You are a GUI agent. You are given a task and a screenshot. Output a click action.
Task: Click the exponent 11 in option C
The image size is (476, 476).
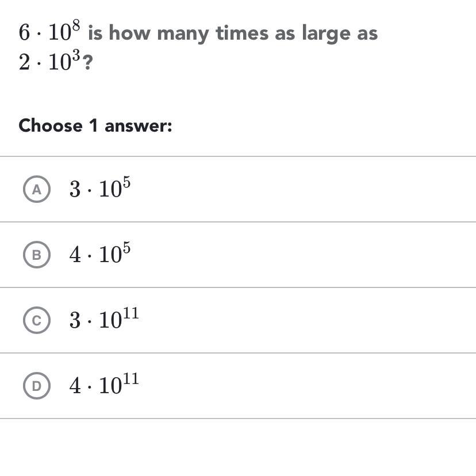[130, 313]
